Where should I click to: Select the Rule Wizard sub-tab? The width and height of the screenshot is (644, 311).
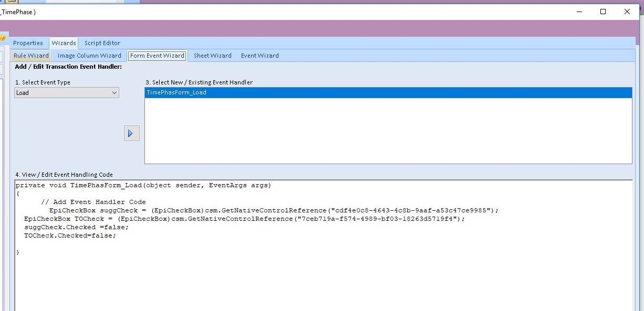[x=31, y=56]
